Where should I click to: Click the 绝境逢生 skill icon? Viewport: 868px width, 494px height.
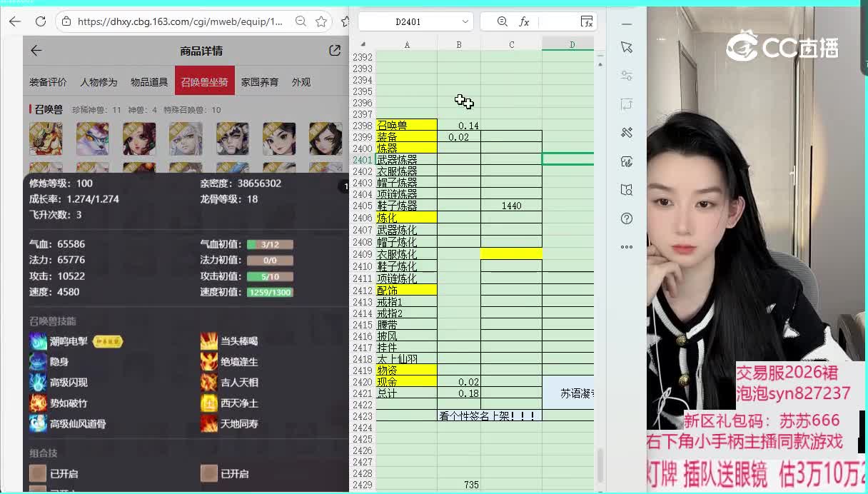point(208,362)
